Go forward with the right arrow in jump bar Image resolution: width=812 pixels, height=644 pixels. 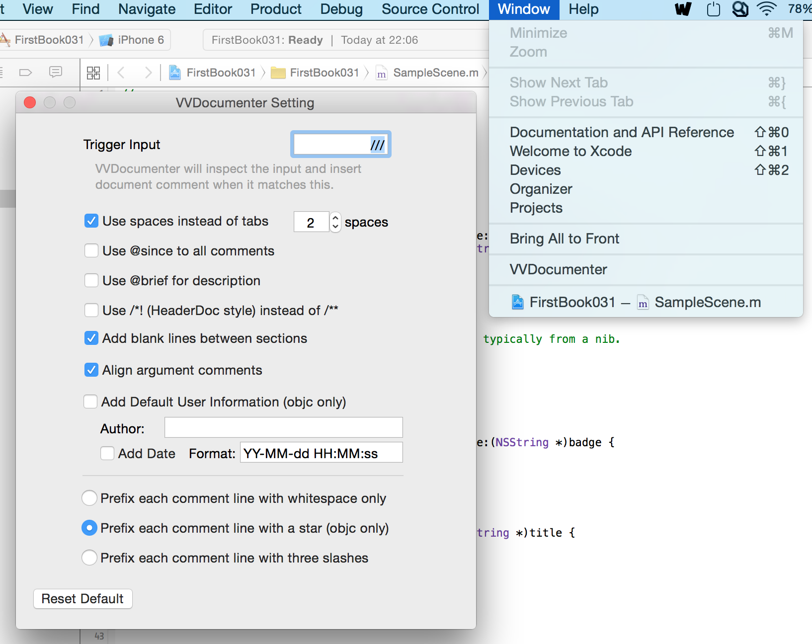click(x=148, y=73)
